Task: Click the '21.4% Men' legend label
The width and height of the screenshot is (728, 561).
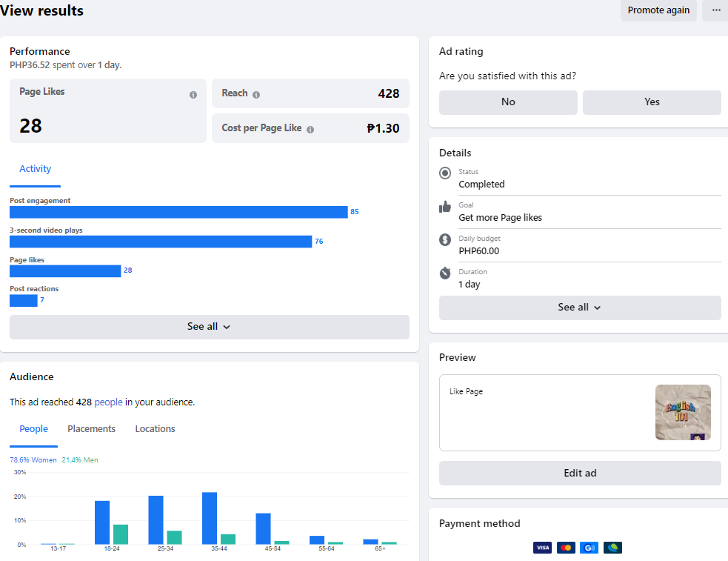Action: [80, 460]
